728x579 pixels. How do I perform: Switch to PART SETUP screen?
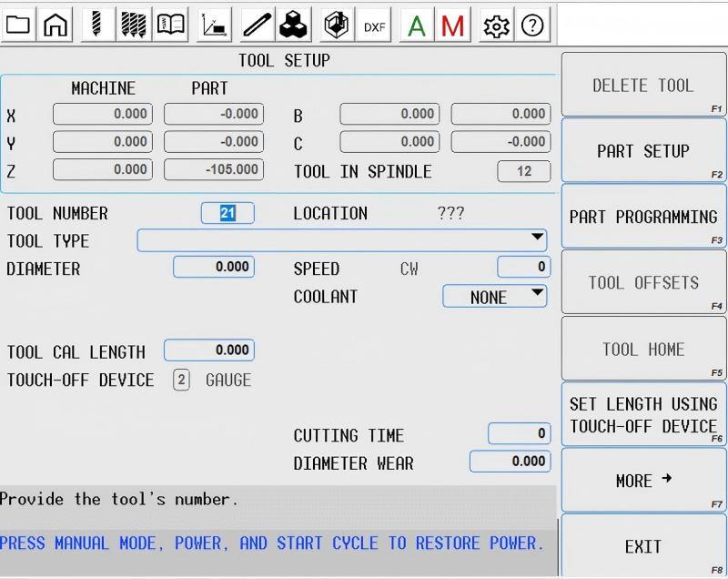(643, 151)
